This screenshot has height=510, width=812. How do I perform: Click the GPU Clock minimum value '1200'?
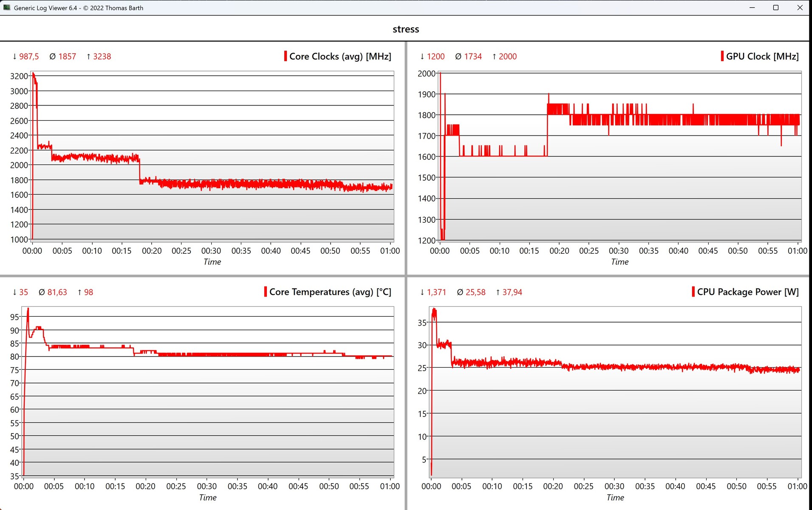(436, 57)
